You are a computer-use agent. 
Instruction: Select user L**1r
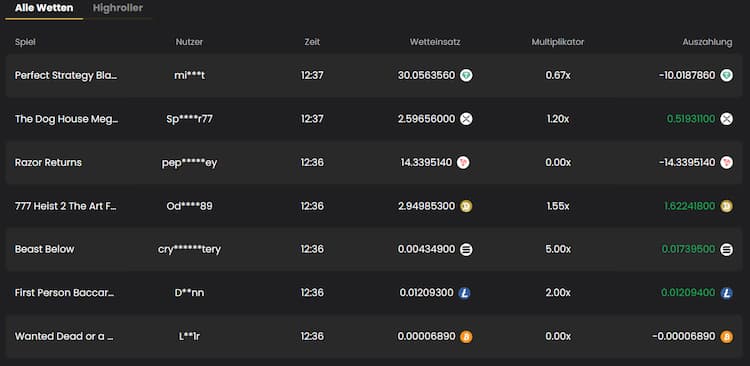[189, 336]
